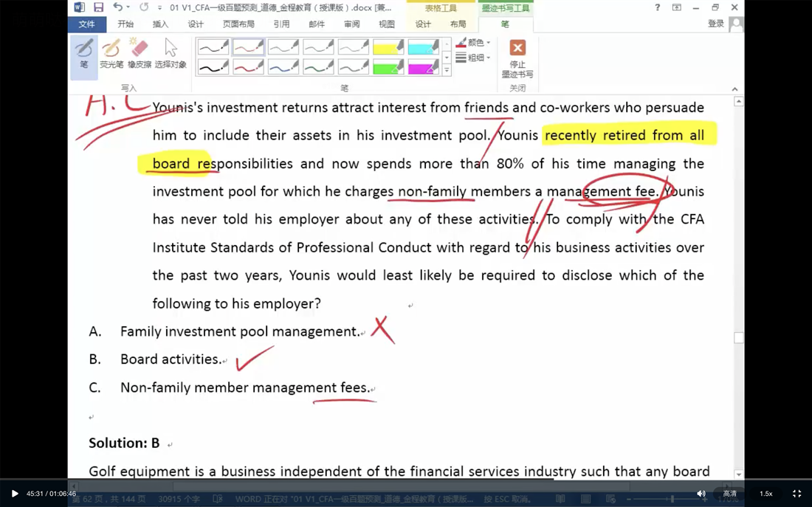
Task: Select the Eraser (橡皮擦) tool
Action: tap(140, 54)
